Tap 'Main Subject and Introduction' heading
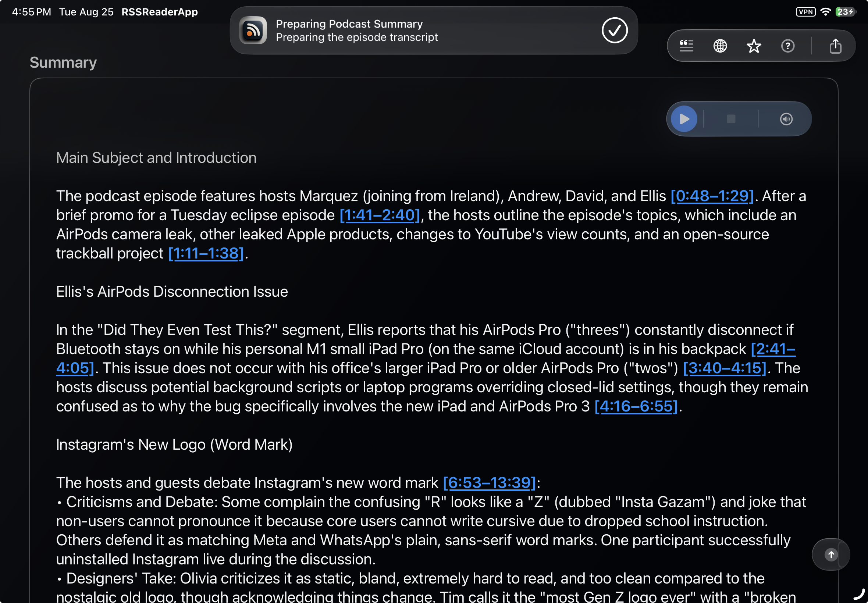The height and width of the screenshot is (603, 868). click(156, 157)
